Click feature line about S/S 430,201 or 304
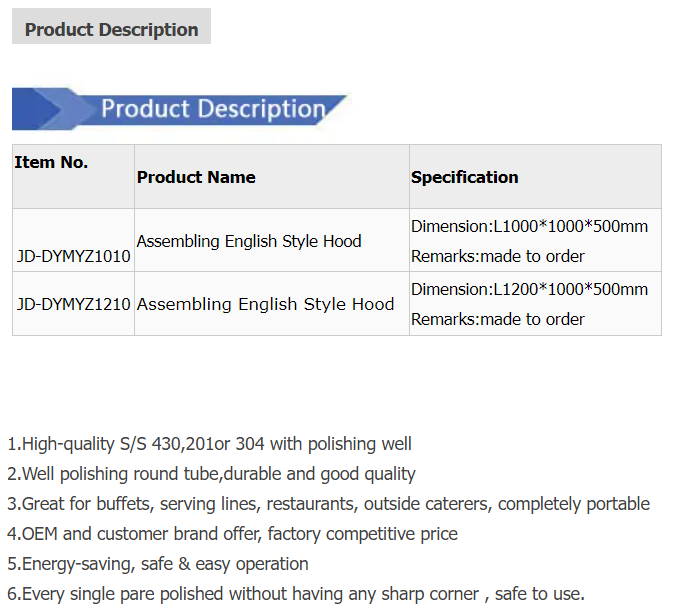 (x=210, y=444)
